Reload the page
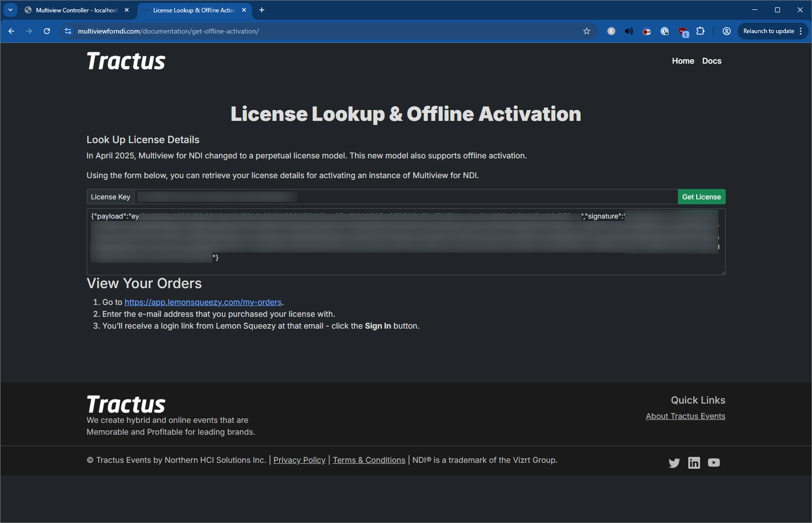812x523 pixels. 47,31
